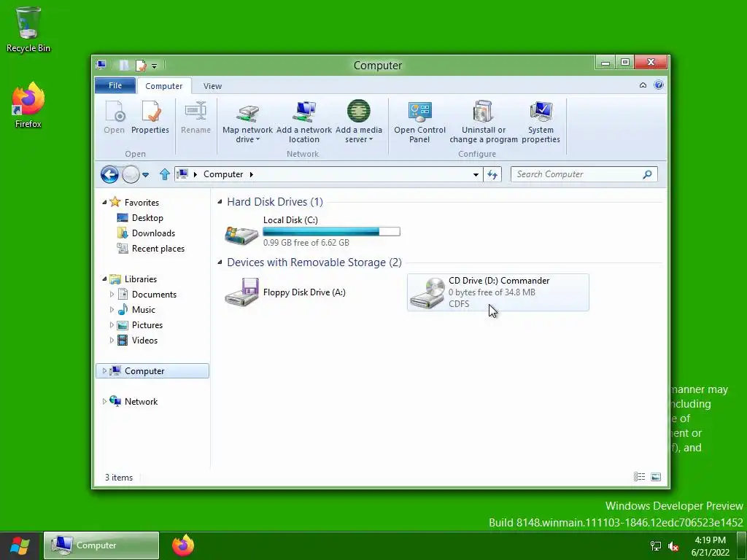
Task: Click the Search Computer input box
Action: pos(576,174)
